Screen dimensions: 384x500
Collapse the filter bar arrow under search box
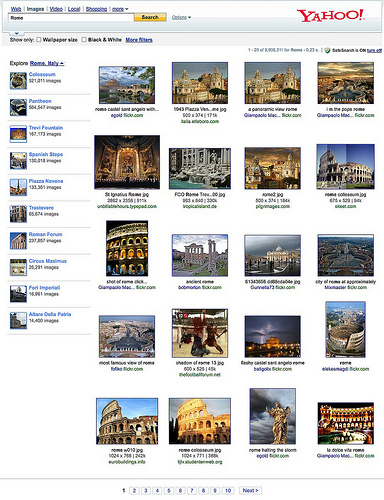pos(17,33)
